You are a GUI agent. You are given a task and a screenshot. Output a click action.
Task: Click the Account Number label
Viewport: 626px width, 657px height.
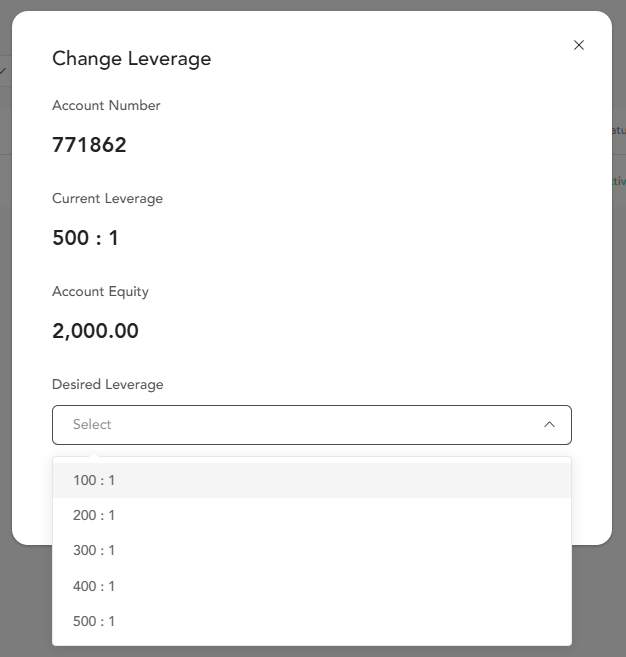pyautogui.click(x=106, y=105)
